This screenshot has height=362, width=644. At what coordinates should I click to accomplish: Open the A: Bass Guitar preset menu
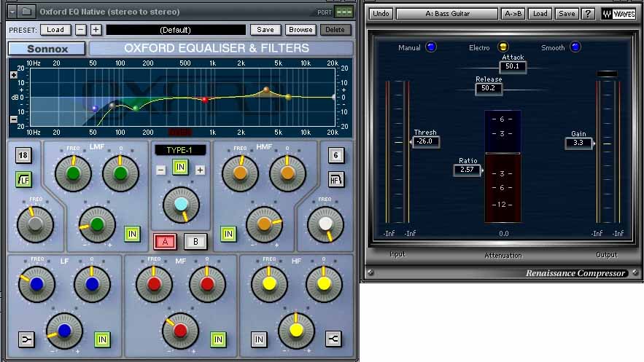click(447, 14)
